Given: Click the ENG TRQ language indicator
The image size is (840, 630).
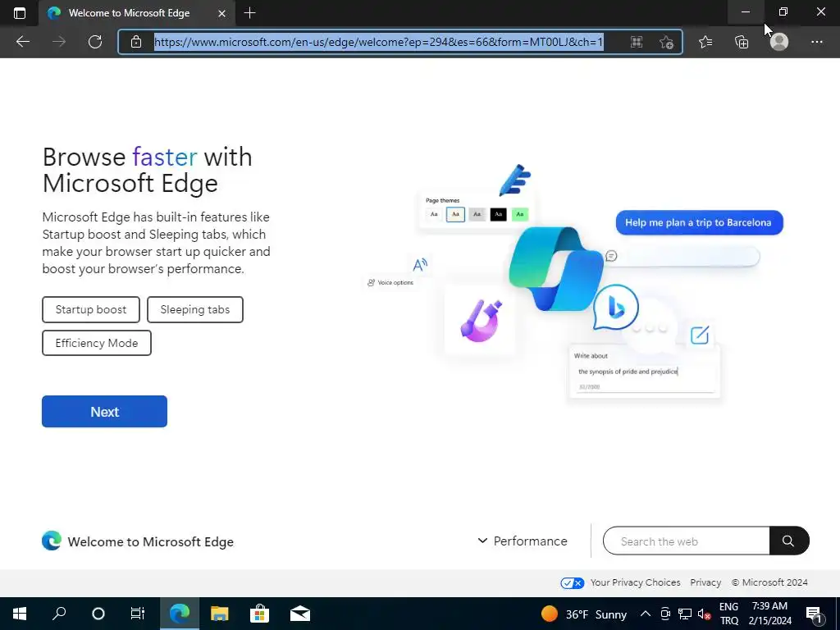Looking at the screenshot, I should click(x=728, y=614).
